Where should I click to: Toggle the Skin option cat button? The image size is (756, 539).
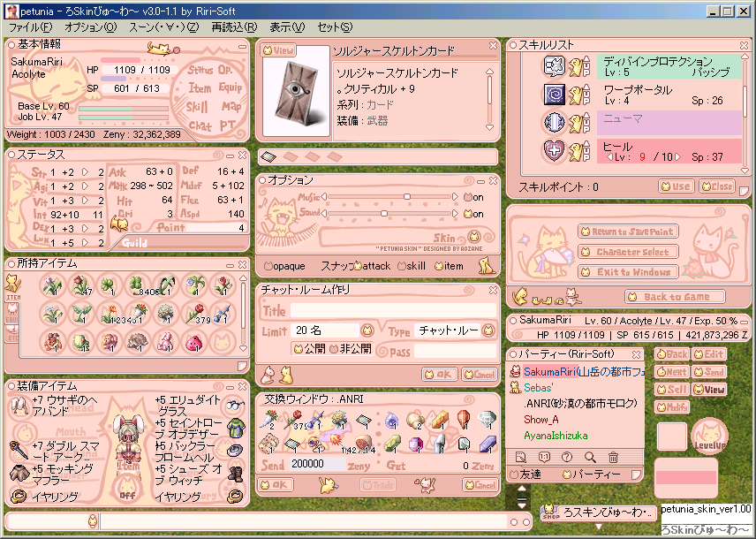(x=474, y=237)
